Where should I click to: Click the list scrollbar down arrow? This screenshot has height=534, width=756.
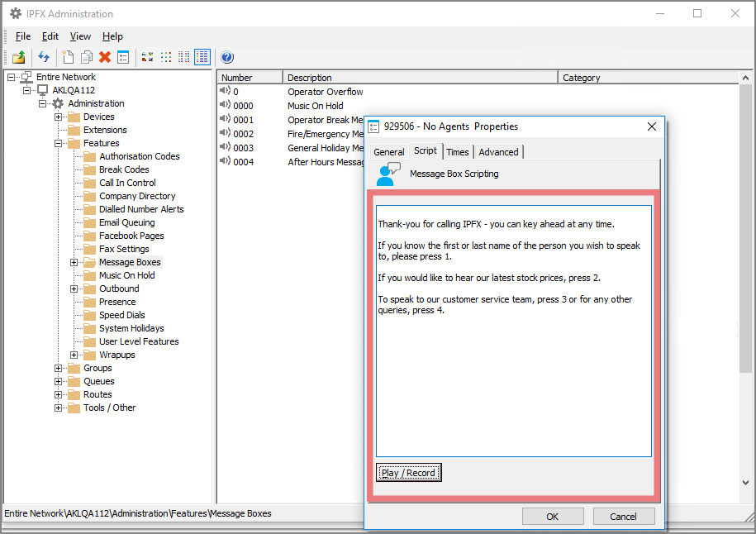(x=746, y=483)
